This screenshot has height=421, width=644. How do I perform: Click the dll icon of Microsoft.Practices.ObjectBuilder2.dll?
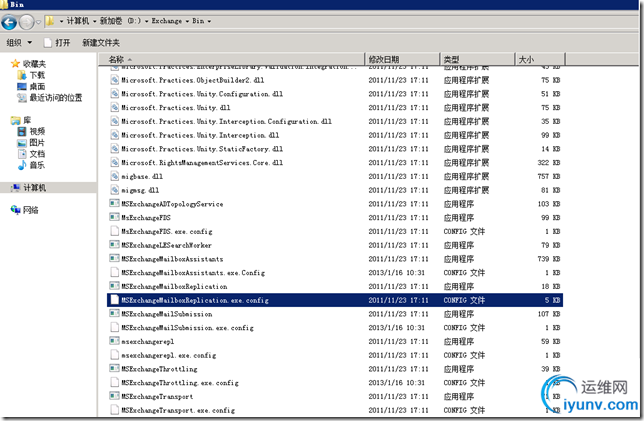pyautogui.click(x=115, y=80)
